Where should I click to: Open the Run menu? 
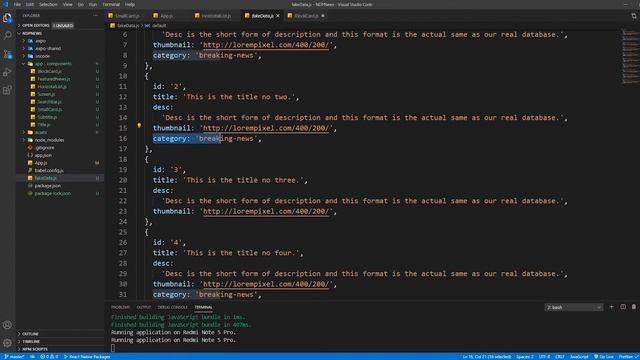click(x=93, y=4)
